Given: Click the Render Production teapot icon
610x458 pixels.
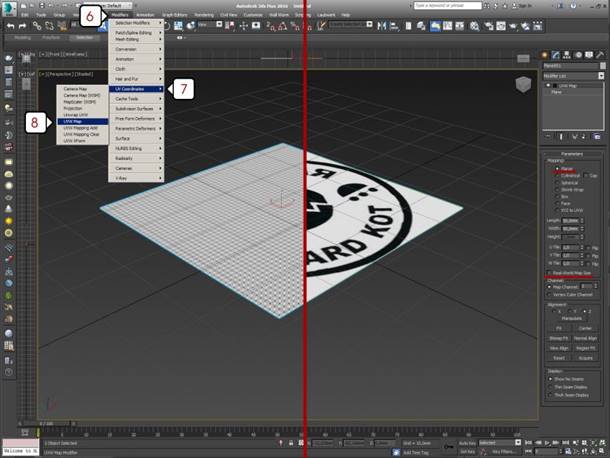Looking at the screenshot, I should click(513, 26).
